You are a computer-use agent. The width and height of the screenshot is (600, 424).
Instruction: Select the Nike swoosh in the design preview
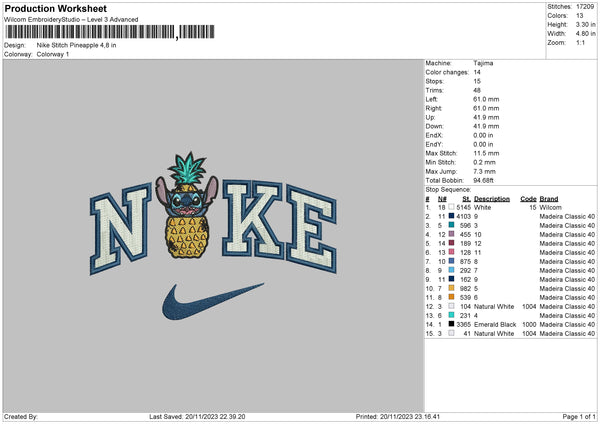(x=213, y=302)
